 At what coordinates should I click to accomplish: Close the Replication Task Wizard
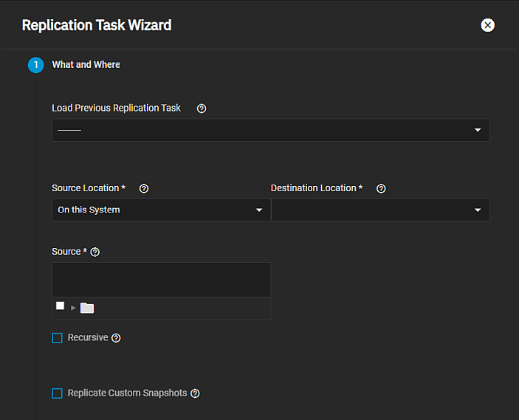tap(487, 25)
